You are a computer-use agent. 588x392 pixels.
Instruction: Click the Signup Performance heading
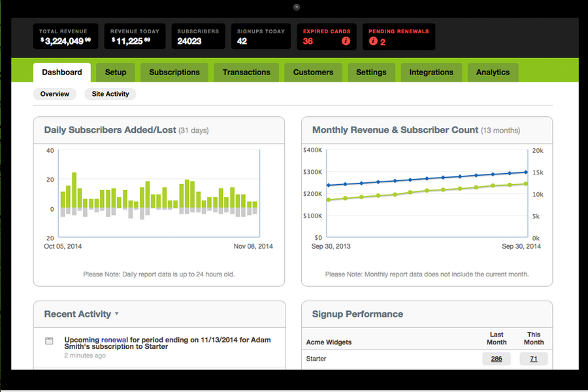point(358,314)
